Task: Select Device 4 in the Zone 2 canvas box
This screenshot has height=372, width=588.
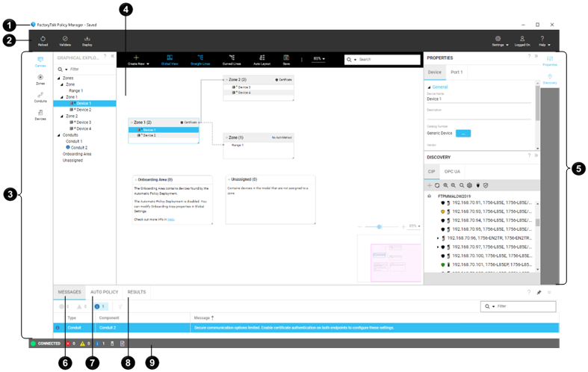Action: click(x=259, y=93)
